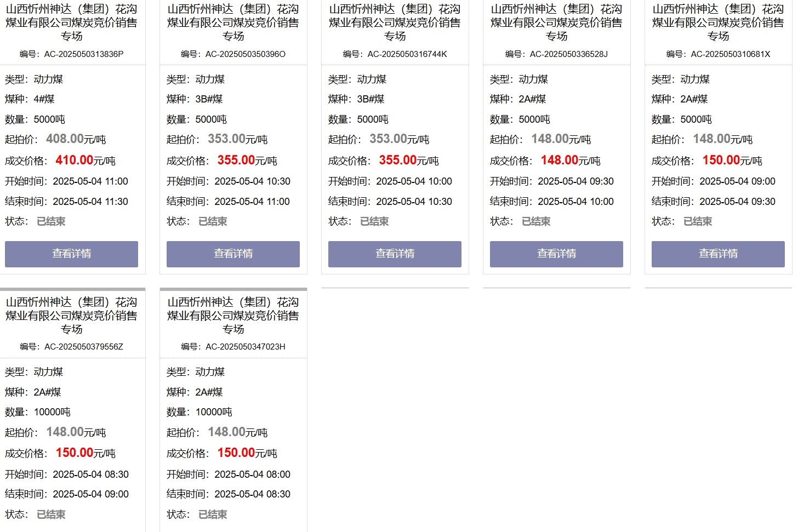Click start time 2025-05-04 08:30
Viewport: 798px width, 532px height.
[x=90, y=474]
